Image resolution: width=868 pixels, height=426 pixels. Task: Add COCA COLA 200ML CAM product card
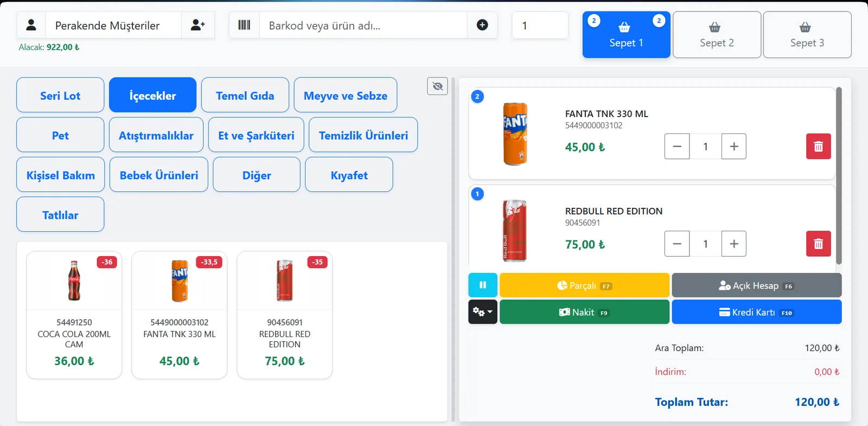click(x=74, y=315)
